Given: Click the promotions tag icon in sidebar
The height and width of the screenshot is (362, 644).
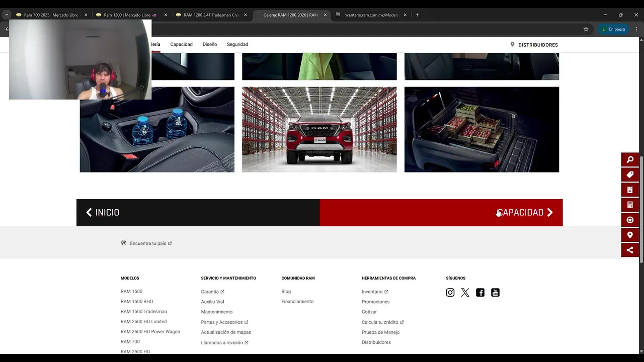Looking at the screenshot, I should 630,175.
